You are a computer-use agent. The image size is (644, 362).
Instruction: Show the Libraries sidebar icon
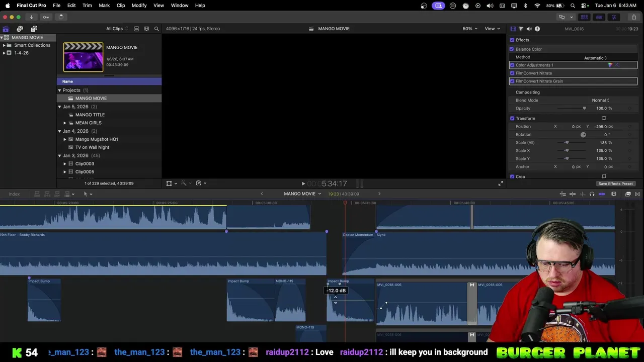tap(6, 29)
